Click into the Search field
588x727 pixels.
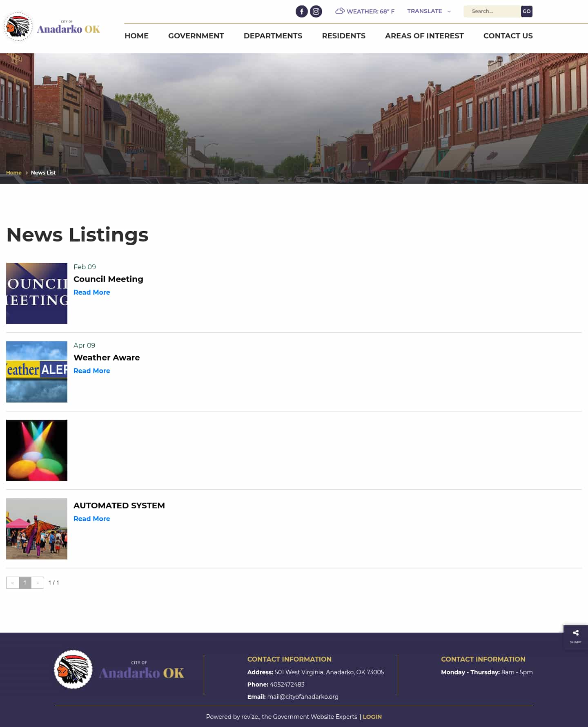pyautogui.click(x=492, y=11)
